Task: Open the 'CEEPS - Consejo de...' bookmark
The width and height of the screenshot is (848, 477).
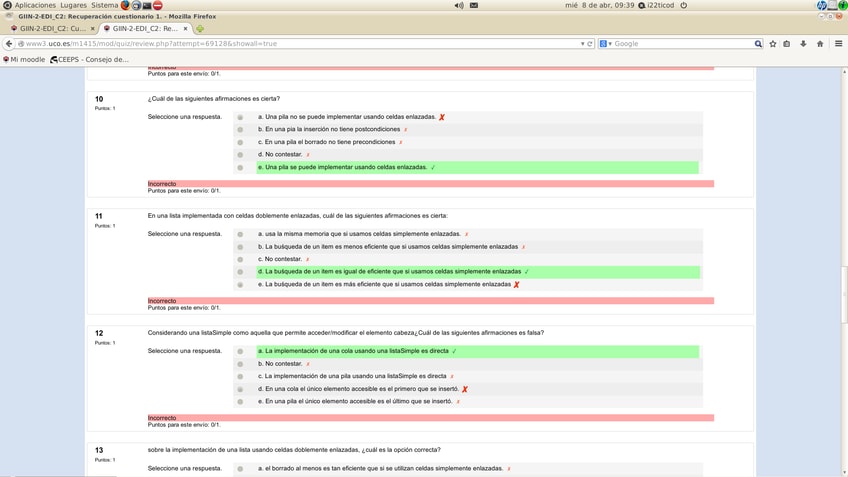Action: tap(92, 59)
